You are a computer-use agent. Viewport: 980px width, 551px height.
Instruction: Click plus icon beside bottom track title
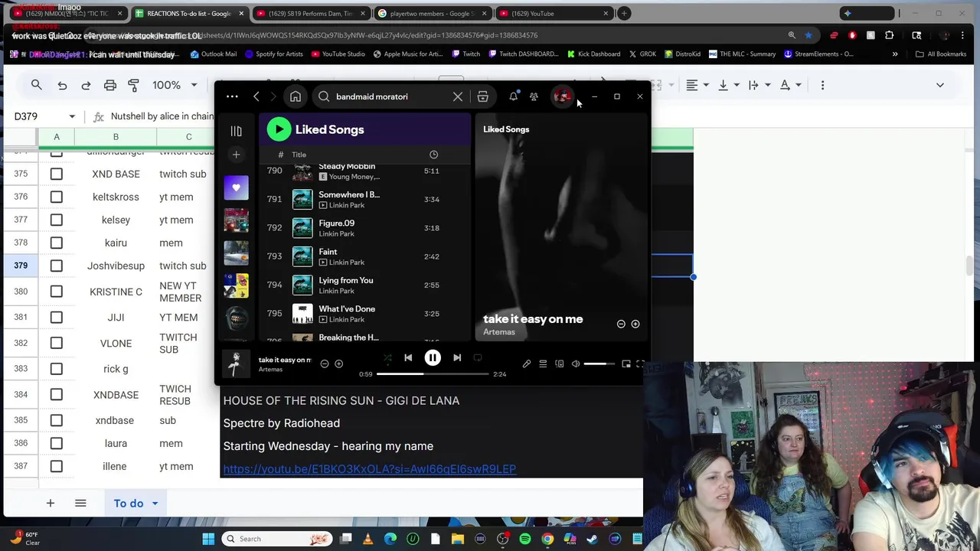pos(338,364)
